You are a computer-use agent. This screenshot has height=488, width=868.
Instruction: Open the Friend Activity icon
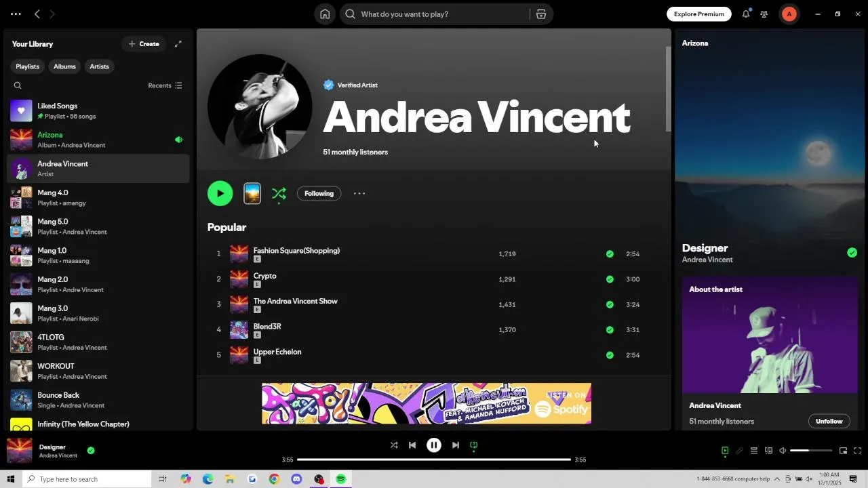[x=764, y=14]
